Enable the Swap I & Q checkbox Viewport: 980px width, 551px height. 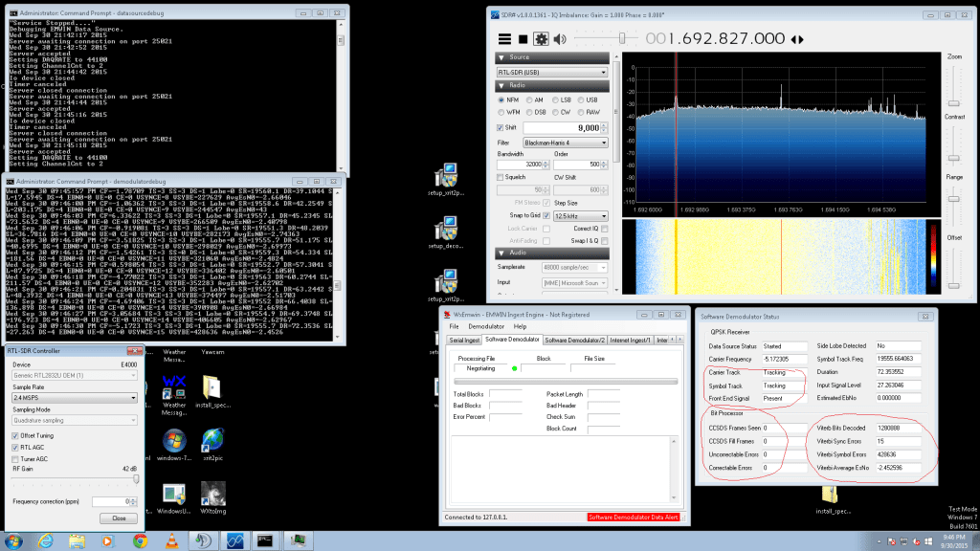point(605,241)
